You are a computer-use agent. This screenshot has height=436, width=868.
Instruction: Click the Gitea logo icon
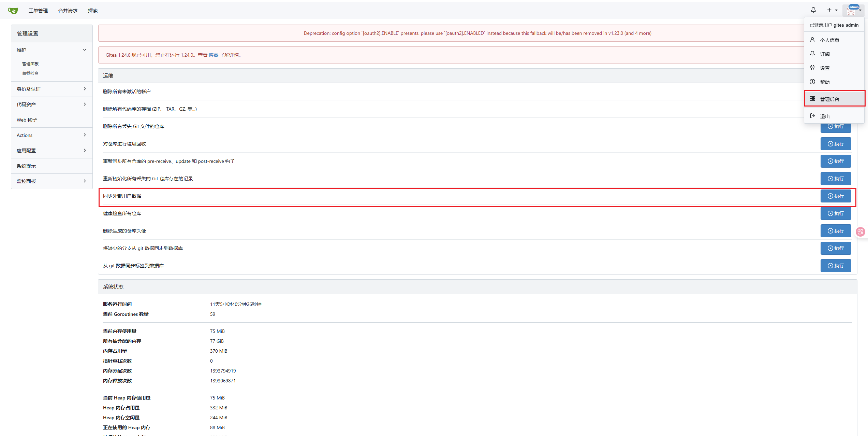(13, 11)
